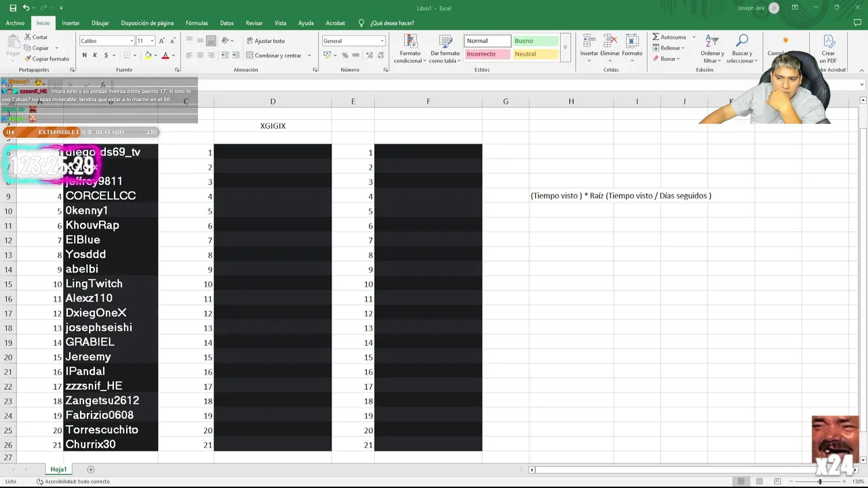Select the Hoja1 sheet tab
Viewport: 868px width, 488px height.
(x=58, y=469)
